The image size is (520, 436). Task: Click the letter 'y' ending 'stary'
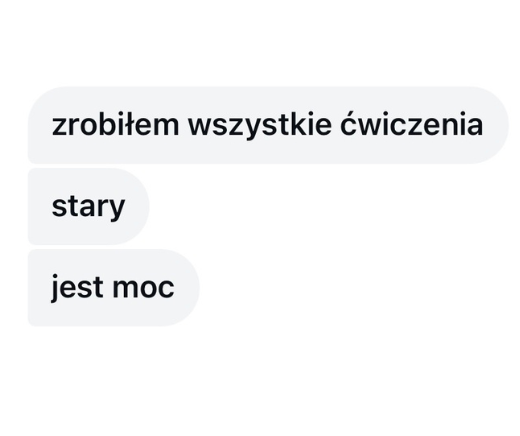[x=117, y=211]
